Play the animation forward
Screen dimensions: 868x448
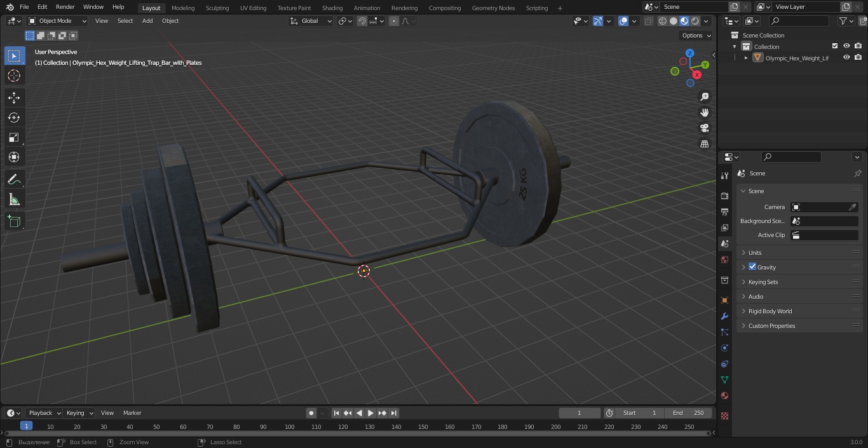[371, 413]
